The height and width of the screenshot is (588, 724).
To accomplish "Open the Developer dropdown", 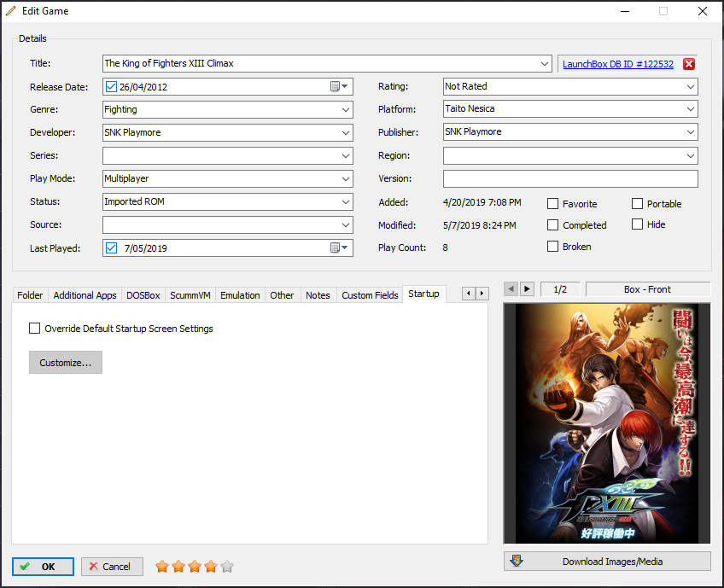I will point(346,133).
